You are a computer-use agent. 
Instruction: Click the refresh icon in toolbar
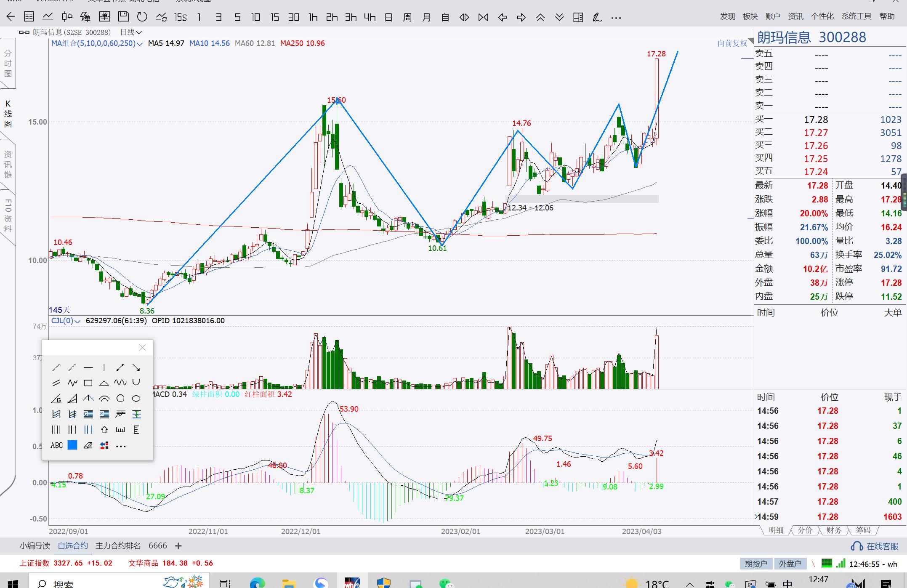point(142,17)
